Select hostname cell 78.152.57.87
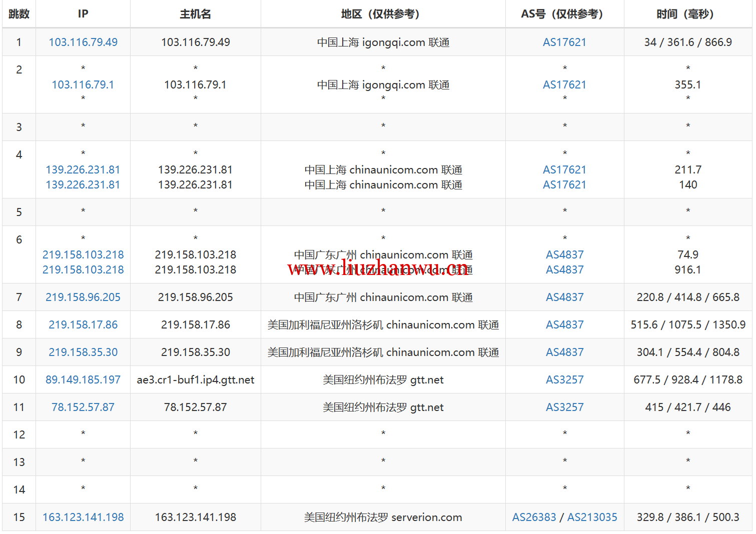 pyautogui.click(x=195, y=407)
